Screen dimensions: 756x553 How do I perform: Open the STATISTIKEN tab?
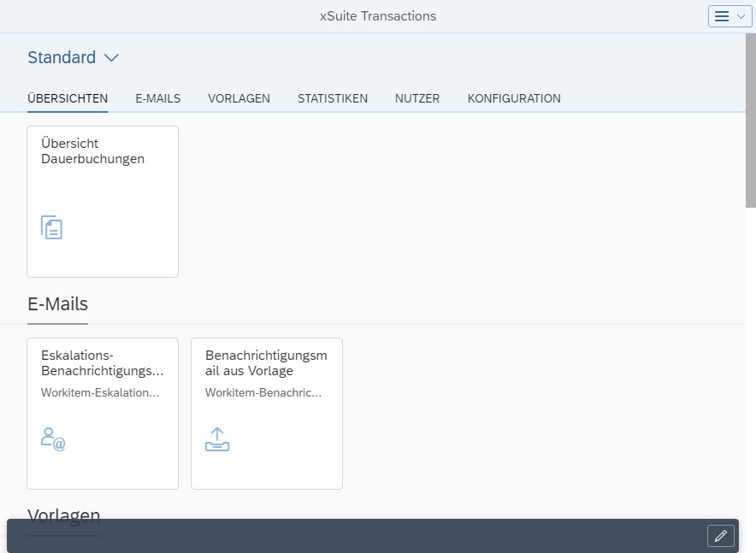point(333,98)
